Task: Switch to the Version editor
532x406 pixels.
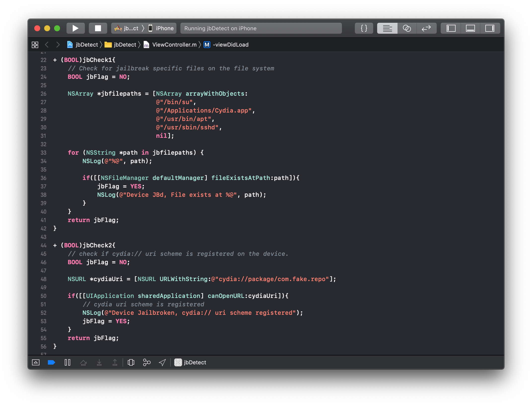Action: pyautogui.click(x=427, y=28)
